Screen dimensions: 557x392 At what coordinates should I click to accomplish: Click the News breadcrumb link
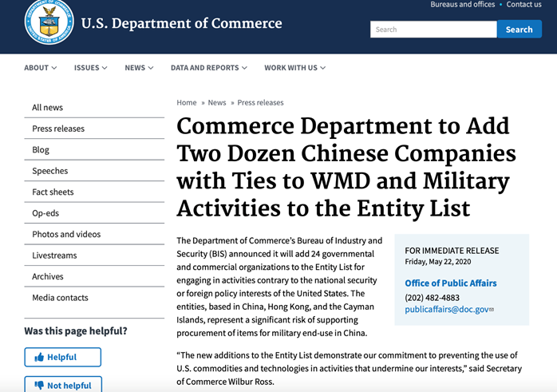pos(217,102)
